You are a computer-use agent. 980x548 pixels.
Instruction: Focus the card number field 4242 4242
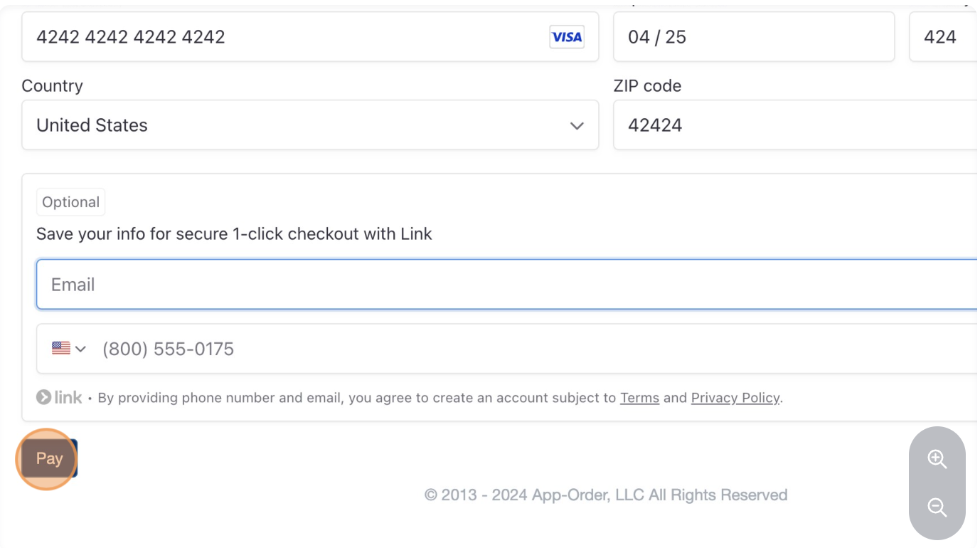284,37
